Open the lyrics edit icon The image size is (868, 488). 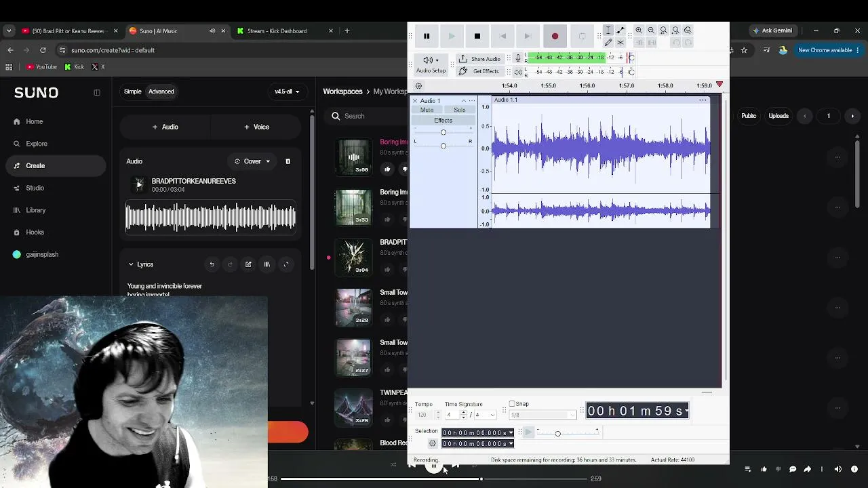(248, 264)
